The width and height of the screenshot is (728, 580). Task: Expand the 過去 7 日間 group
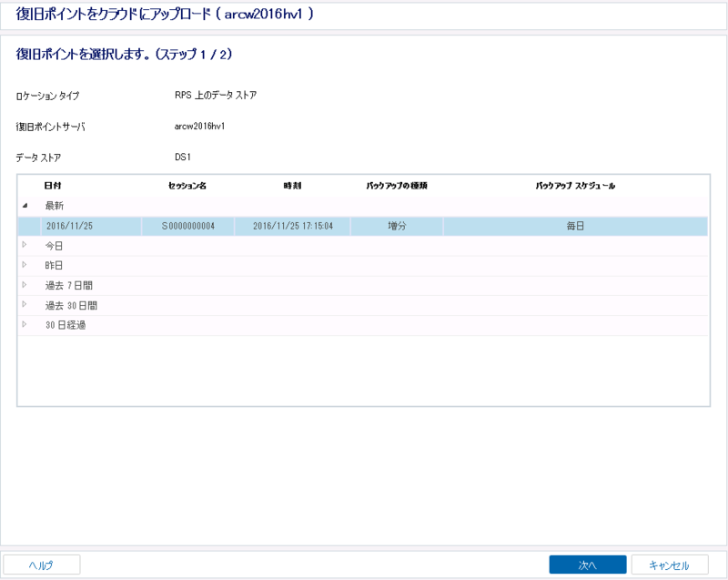(25, 285)
